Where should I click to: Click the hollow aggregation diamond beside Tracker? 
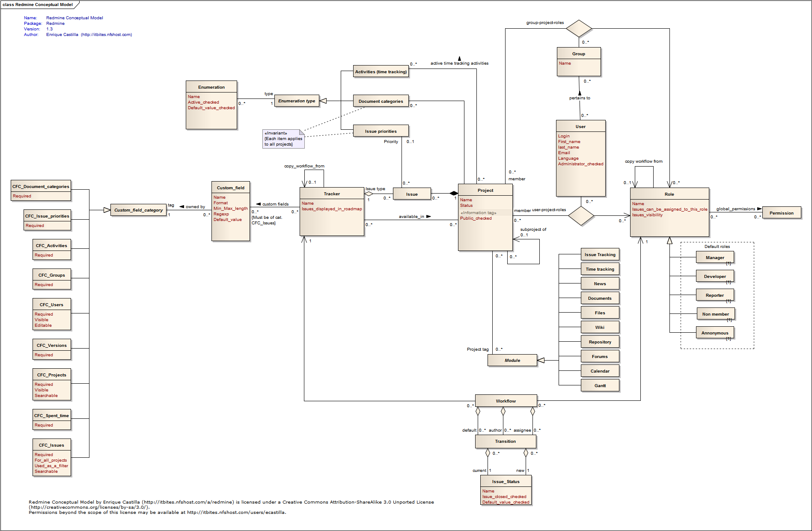pyautogui.click(x=369, y=194)
